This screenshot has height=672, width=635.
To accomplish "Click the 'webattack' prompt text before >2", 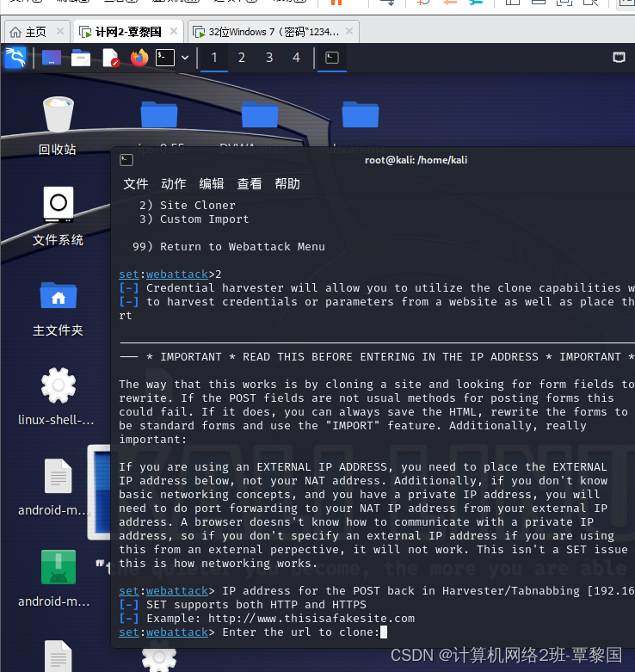I will coord(177,274).
